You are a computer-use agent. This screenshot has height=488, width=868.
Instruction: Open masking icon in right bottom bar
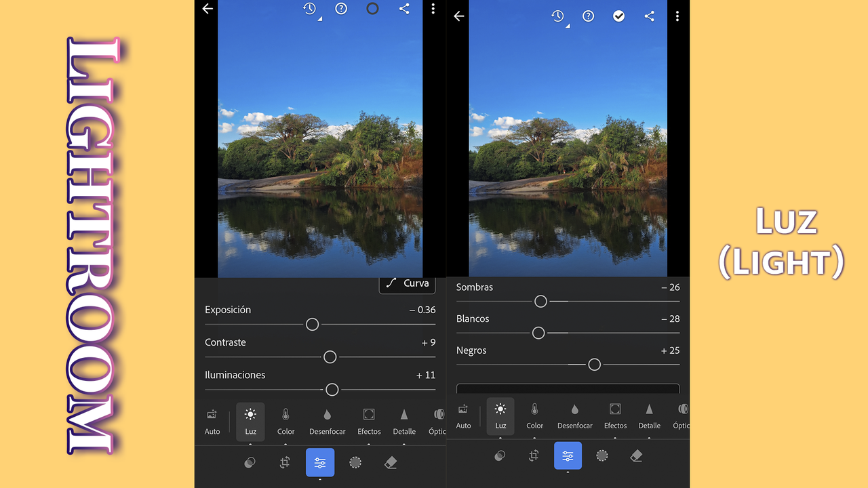point(602,455)
